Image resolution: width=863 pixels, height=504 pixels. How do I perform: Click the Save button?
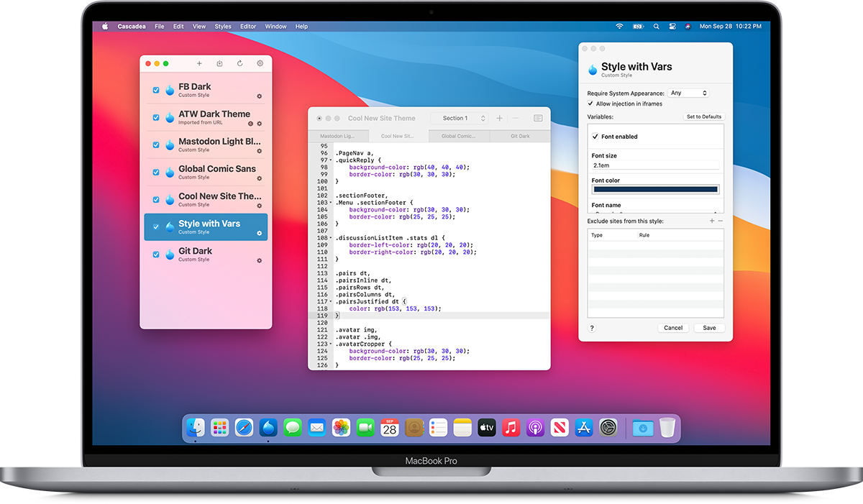point(709,328)
